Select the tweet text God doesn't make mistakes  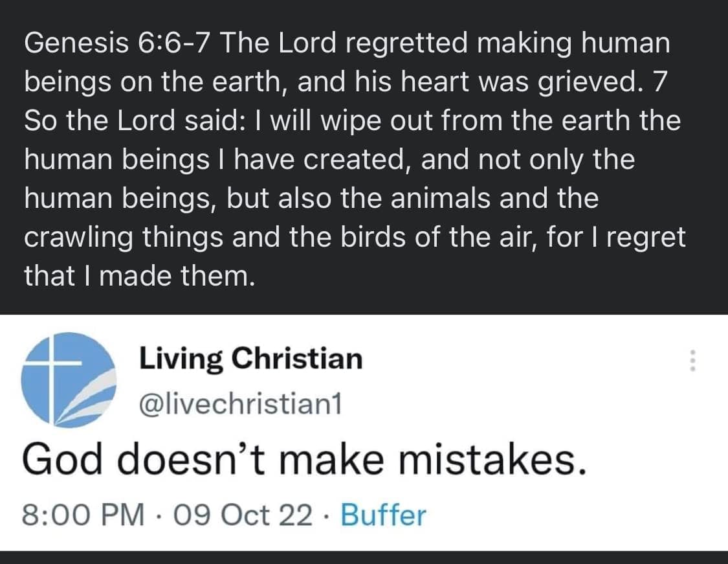click(304, 458)
